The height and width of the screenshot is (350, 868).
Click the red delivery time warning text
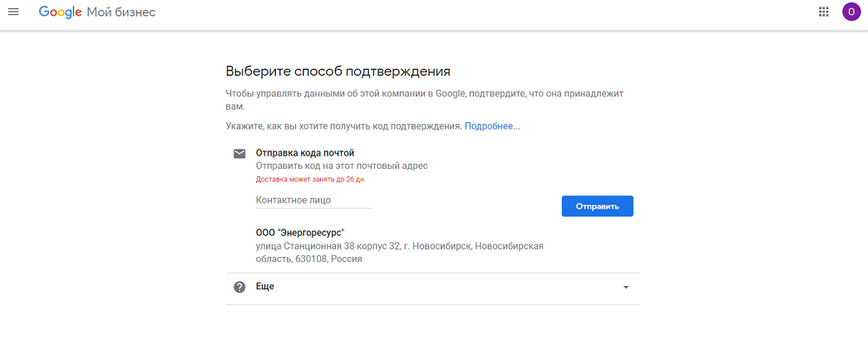pos(310,179)
